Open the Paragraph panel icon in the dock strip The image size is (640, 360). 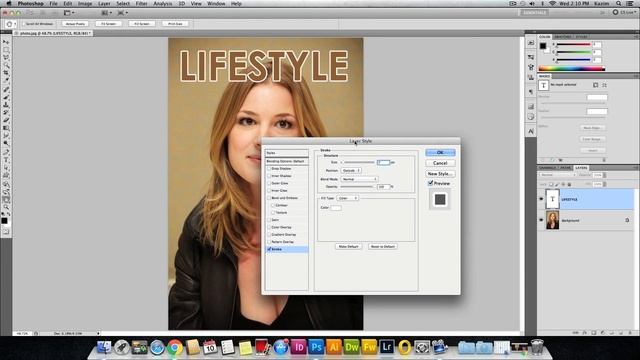coord(531,92)
